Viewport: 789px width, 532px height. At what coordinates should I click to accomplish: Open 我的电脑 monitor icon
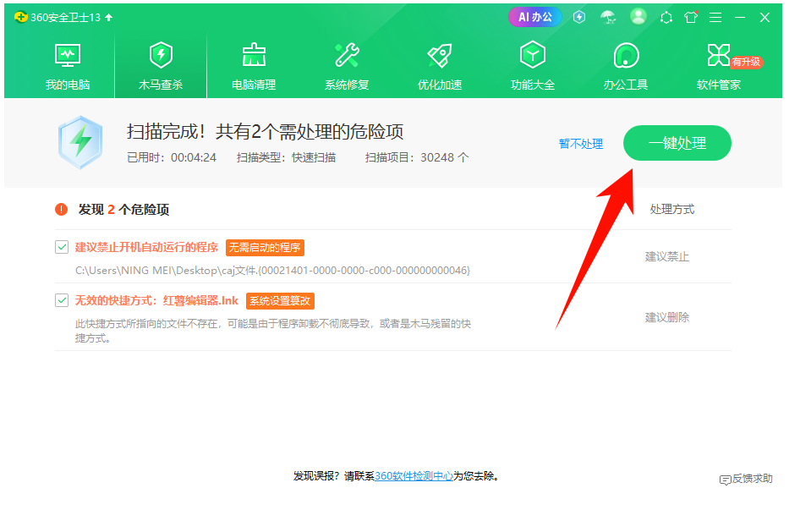pyautogui.click(x=68, y=56)
